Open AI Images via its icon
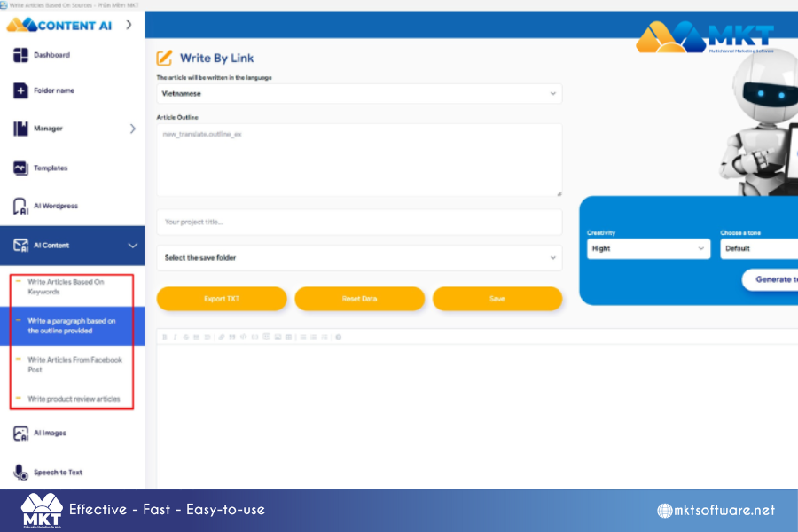The width and height of the screenshot is (798, 532). click(20, 434)
